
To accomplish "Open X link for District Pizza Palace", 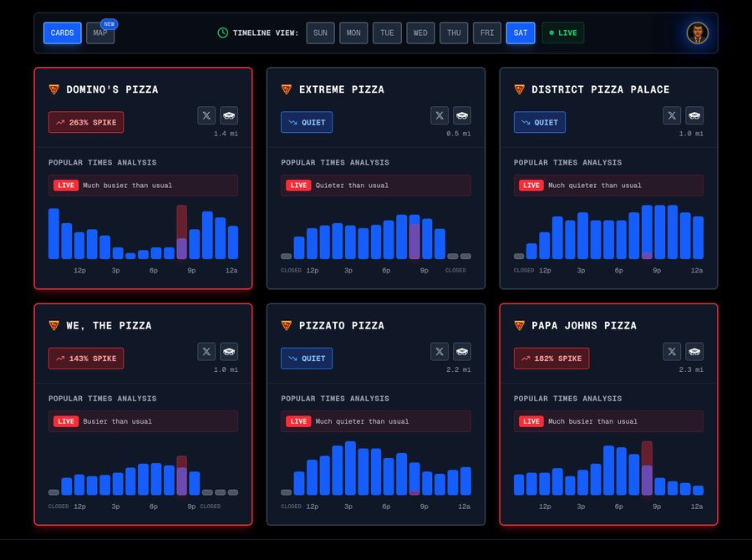I will pos(672,115).
